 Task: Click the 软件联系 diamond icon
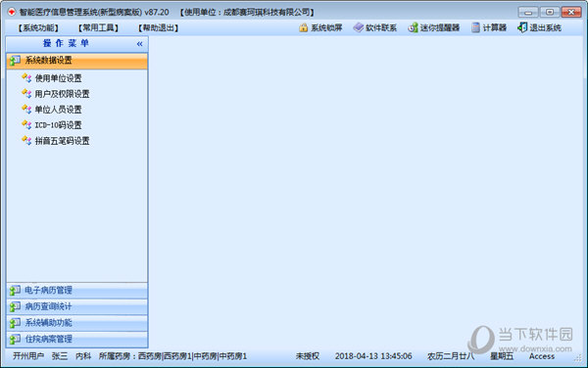click(359, 27)
